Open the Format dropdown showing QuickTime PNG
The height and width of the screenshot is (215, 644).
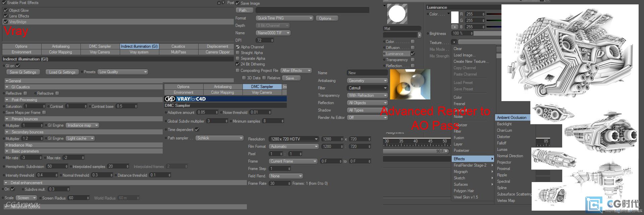[285, 18]
